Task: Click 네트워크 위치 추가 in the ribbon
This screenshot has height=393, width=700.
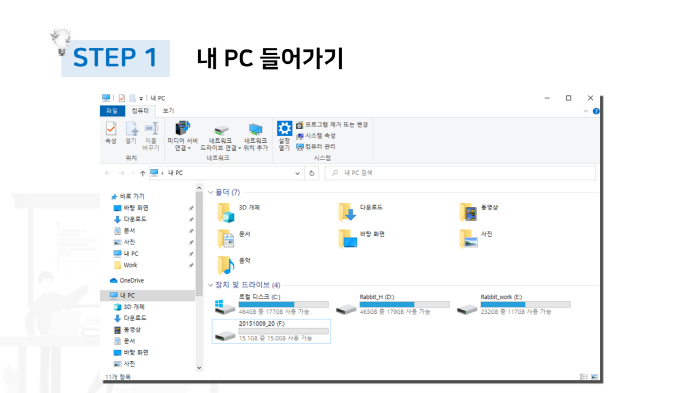Action: click(256, 136)
